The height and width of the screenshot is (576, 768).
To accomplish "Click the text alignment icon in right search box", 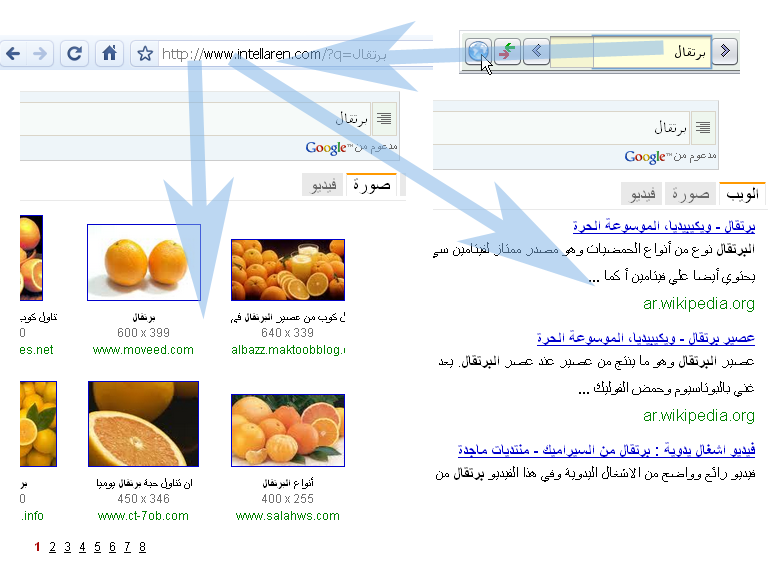I will pyautogui.click(x=703, y=127).
